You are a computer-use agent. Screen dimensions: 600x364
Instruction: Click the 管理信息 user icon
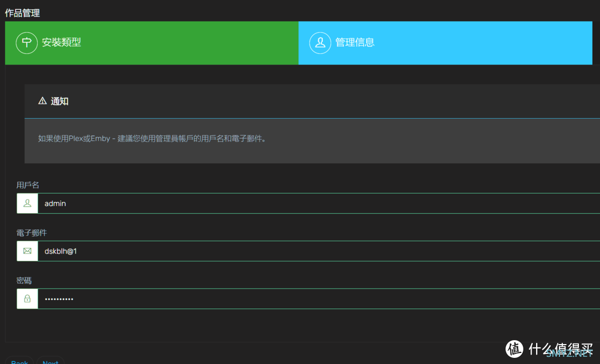[320, 43]
